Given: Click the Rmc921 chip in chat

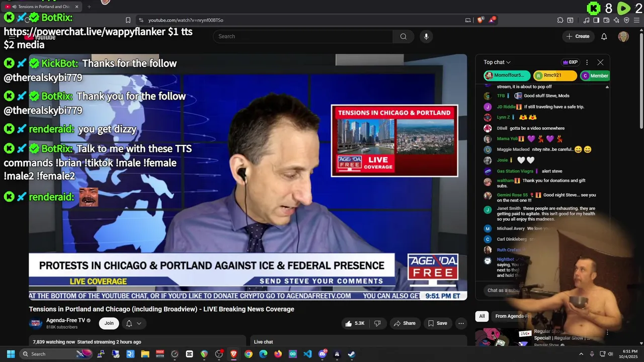Looking at the screenshot, I should 554,75.
